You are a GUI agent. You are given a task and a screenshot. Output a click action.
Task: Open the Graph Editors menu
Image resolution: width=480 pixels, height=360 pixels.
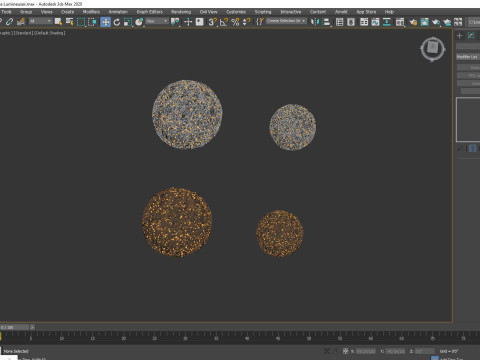click(149, 12)
